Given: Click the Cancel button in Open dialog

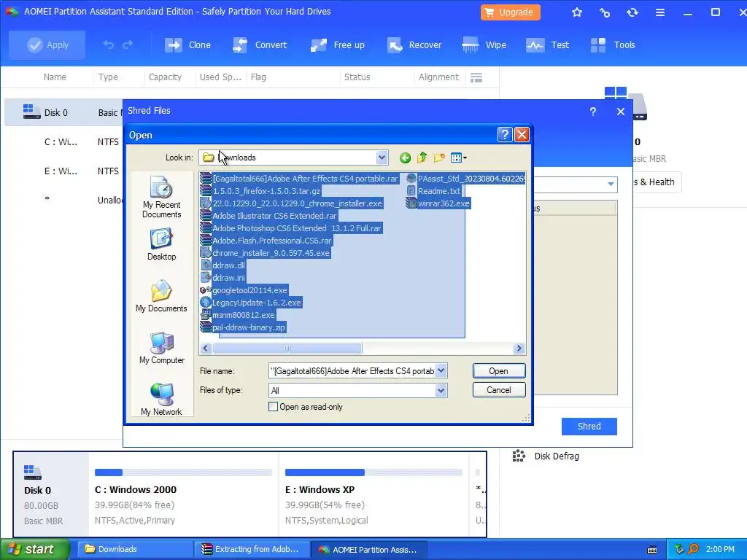Looking at the screenshot, I should tap(499, 390).
